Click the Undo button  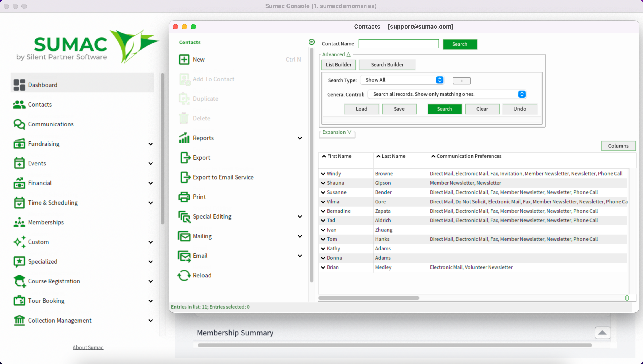click(520, 109)
